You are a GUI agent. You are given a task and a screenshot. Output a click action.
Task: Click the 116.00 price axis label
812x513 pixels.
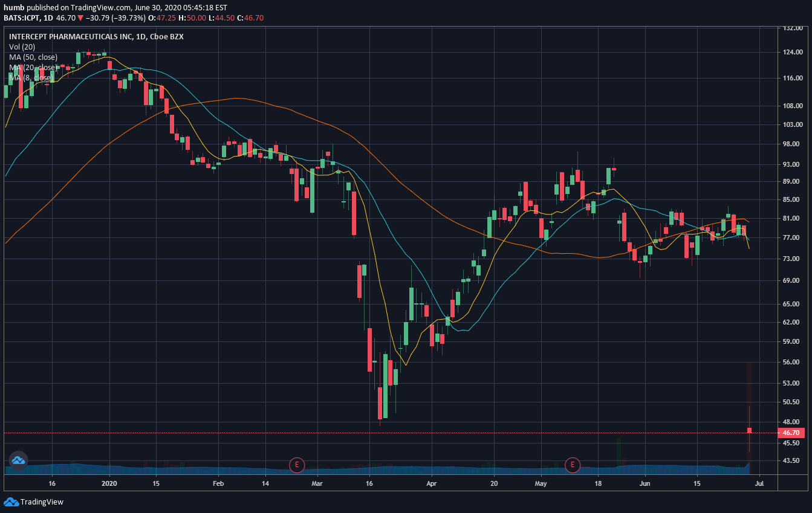pos(793,78)
